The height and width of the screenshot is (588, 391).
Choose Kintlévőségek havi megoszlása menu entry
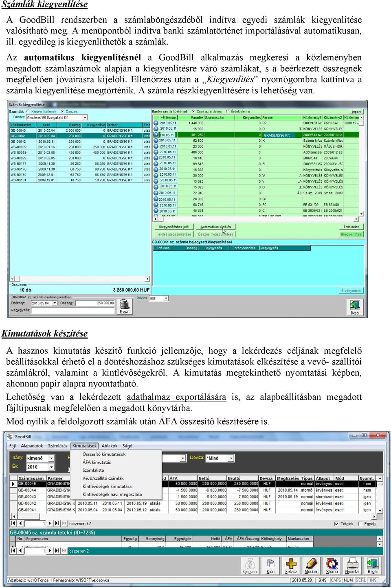tap(112, 494)
